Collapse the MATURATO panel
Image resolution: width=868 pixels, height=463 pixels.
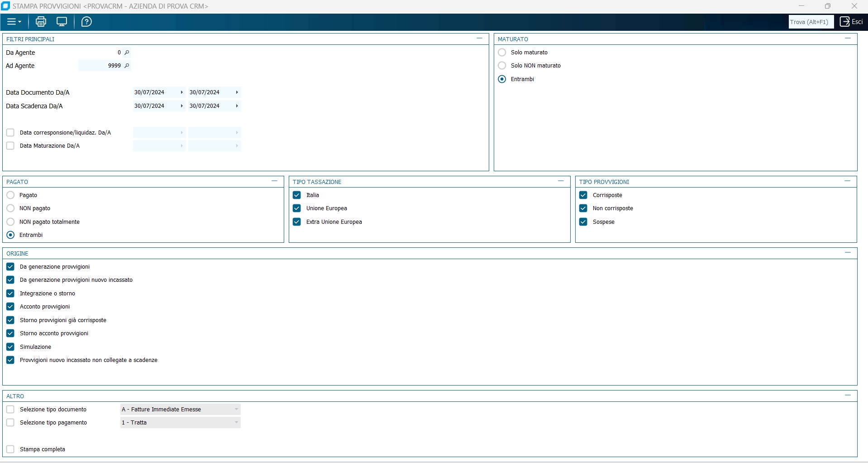coord(848,39)
